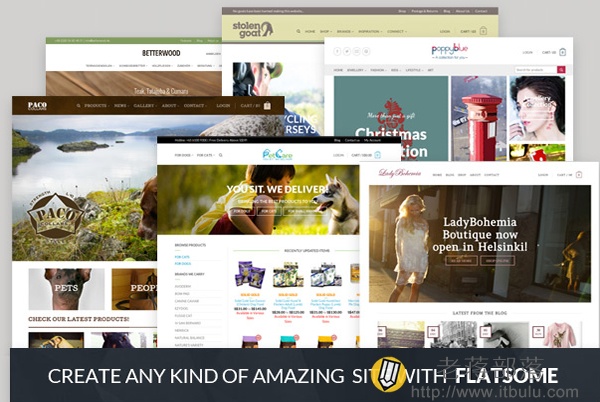Screen dimensions: 600x402
Task: Expand the LIFESTYLE menu on Poppyblue
Action: point(414,70)
